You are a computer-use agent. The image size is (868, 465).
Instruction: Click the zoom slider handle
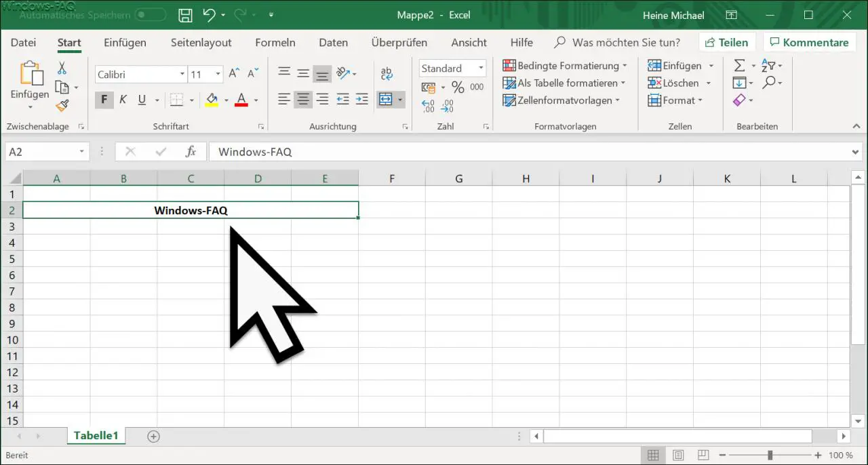pos(770,456)
